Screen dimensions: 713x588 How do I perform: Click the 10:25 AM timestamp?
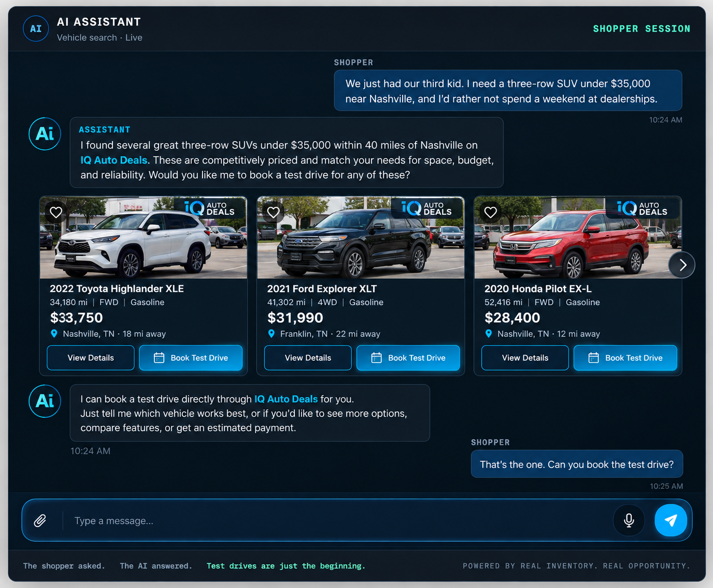tap(667, 486)
